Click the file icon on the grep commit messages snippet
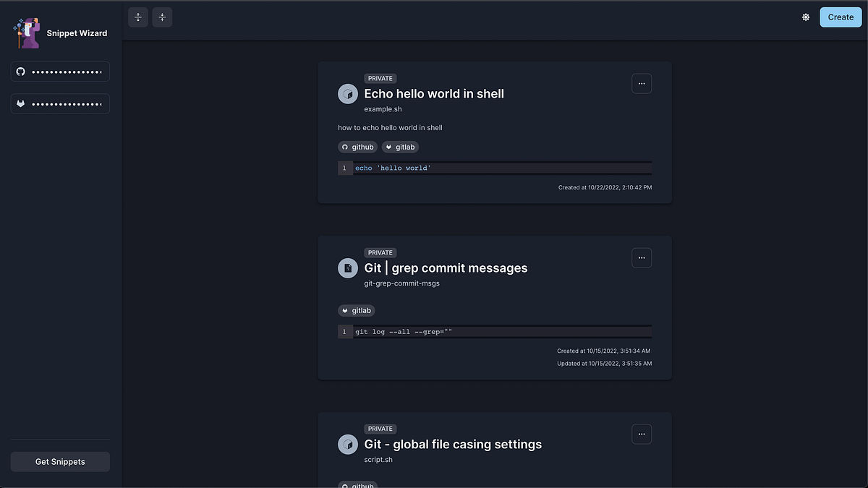The width and height of the screenshot is (868, 488). pyautogui.click(x=347, y=267)
